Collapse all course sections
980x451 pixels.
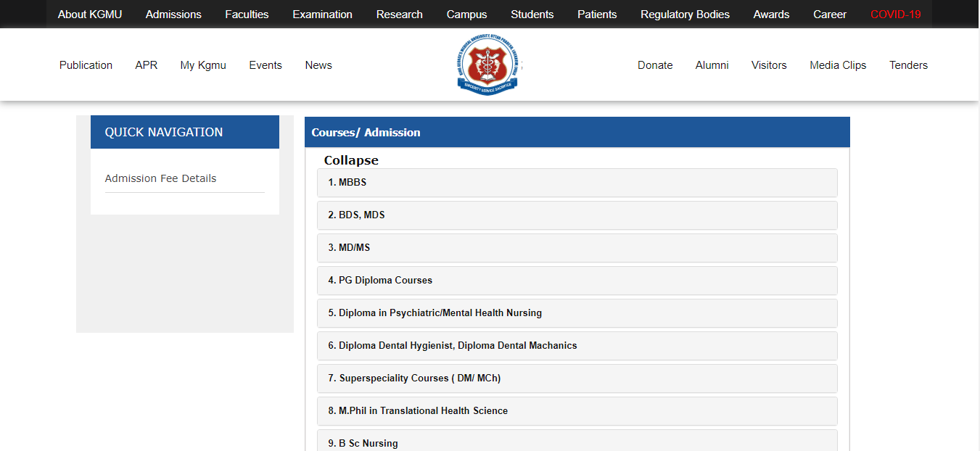coord(351,160)
